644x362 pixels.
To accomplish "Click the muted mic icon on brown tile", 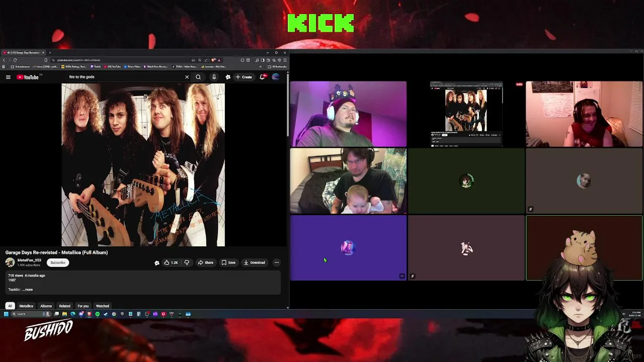I will click(x=412, y=276).
